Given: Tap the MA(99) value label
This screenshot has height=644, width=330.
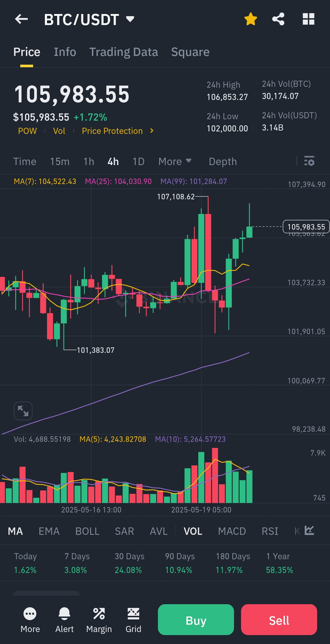Looking at the screenshot, I should (x=194, y=182).
